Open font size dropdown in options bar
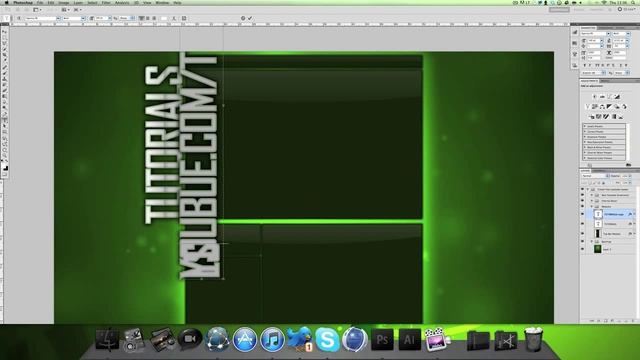 coord(110,18)
